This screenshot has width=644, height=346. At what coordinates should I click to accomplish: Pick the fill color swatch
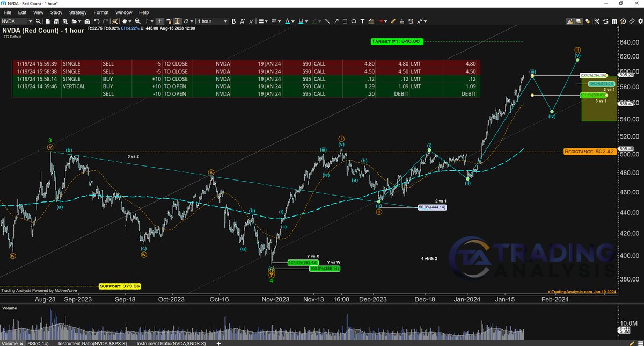(x=301, y=21)
